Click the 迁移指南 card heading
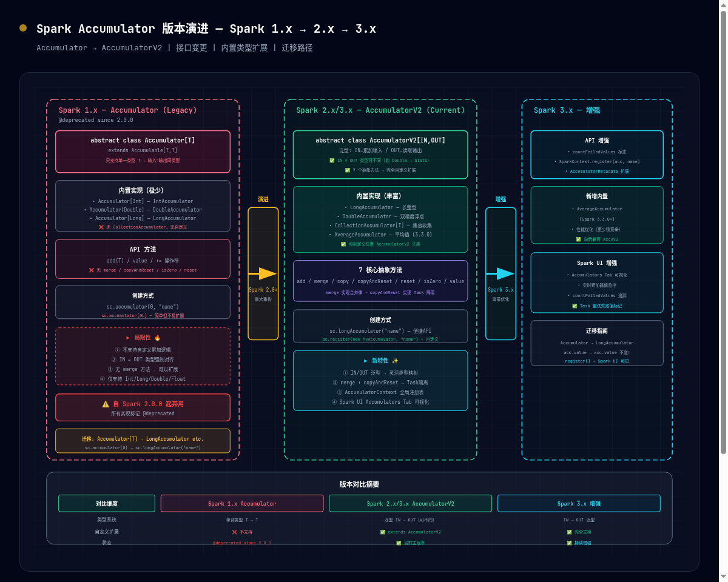Viewport: 728px width, 582px height. point(597,331)
